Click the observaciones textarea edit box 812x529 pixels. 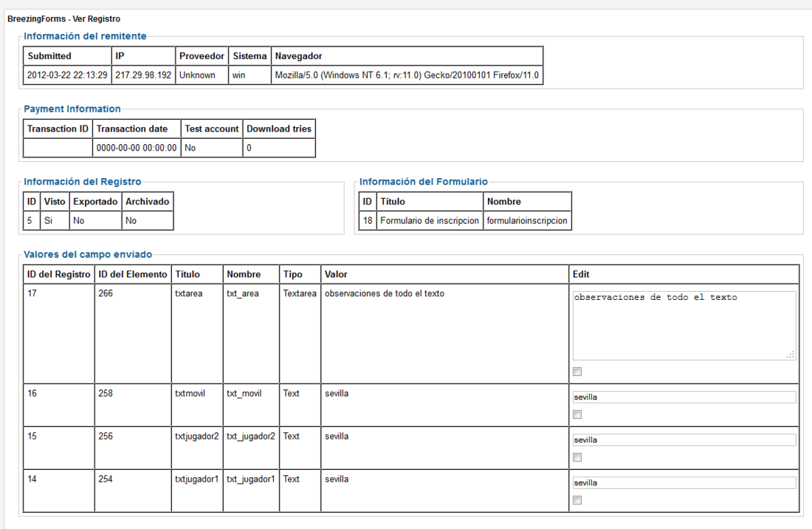coord(684,325)
